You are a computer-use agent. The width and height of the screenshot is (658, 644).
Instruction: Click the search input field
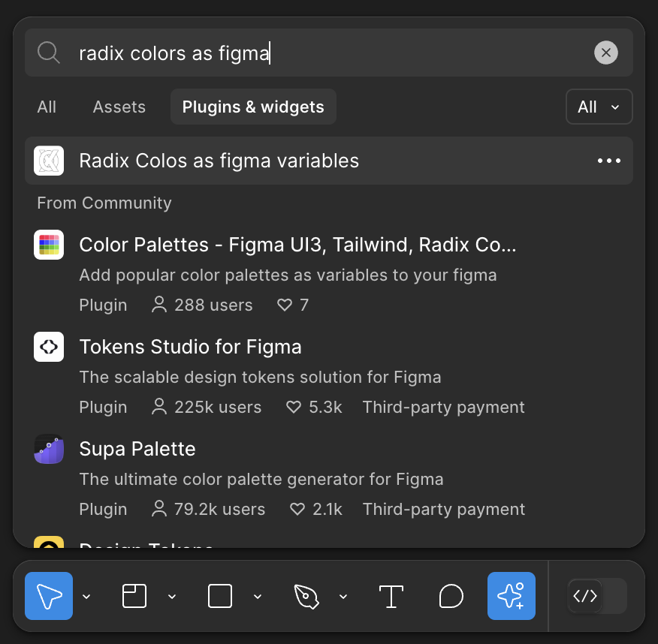coord(300,53)
